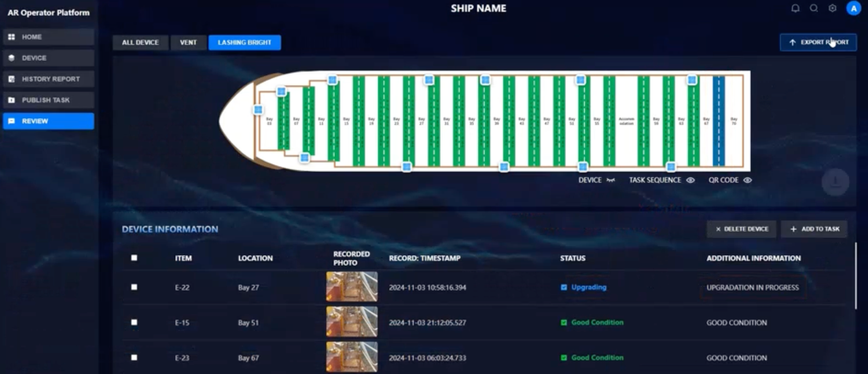The height and width of the screenshot is (374, 868).
Task: Check the checkbox for item E-22
Action: [x=134, y=287]
